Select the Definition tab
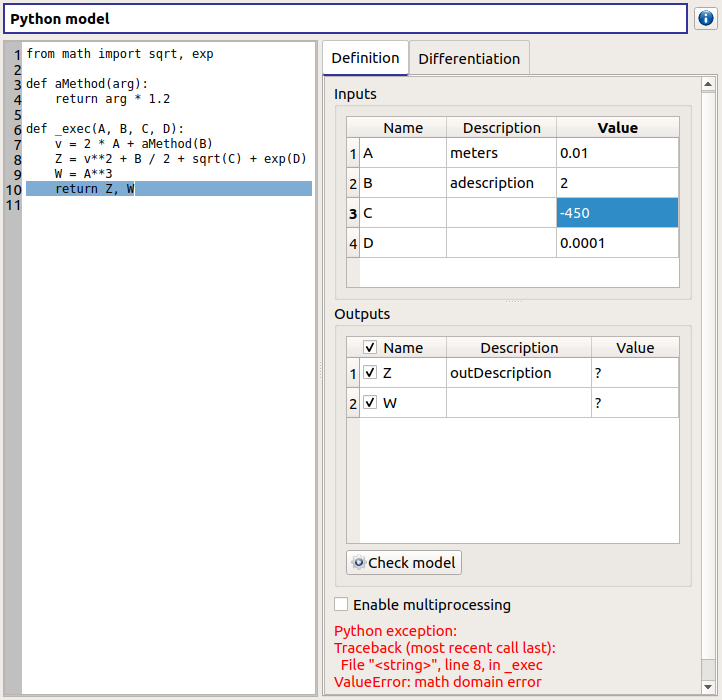The height and width of the screenshot is (700, 722). 365,58
